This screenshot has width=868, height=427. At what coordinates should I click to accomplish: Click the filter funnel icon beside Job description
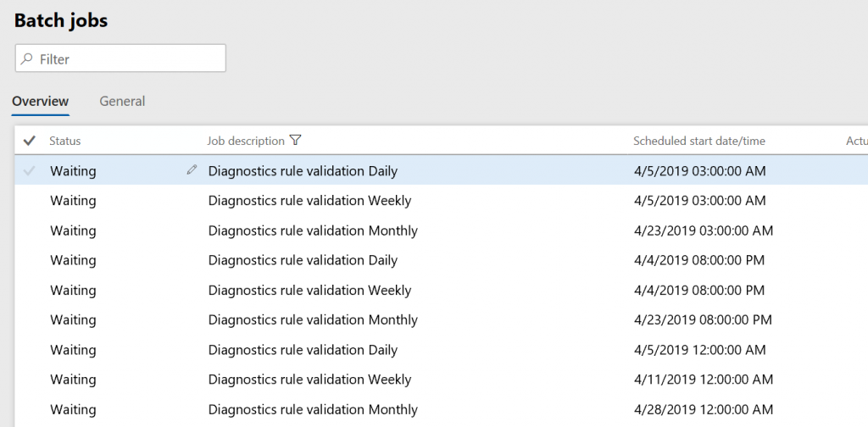[295, 141]
